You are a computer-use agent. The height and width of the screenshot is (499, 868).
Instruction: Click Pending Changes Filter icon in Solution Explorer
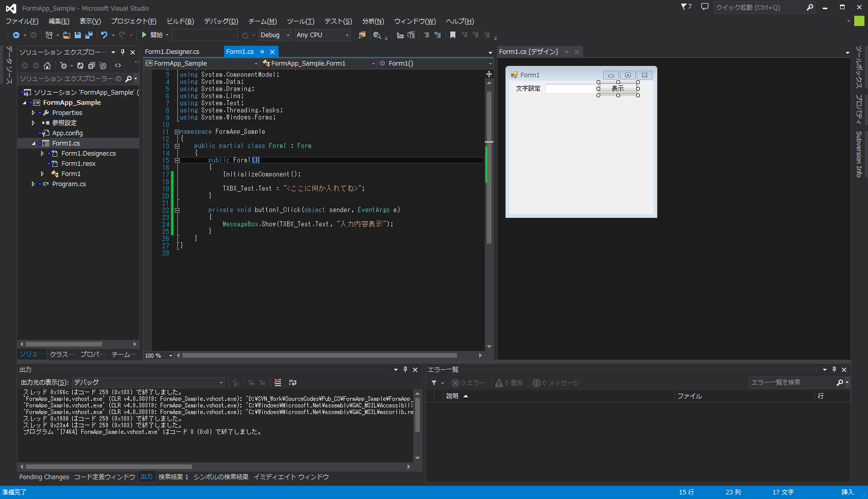point(64,66)
